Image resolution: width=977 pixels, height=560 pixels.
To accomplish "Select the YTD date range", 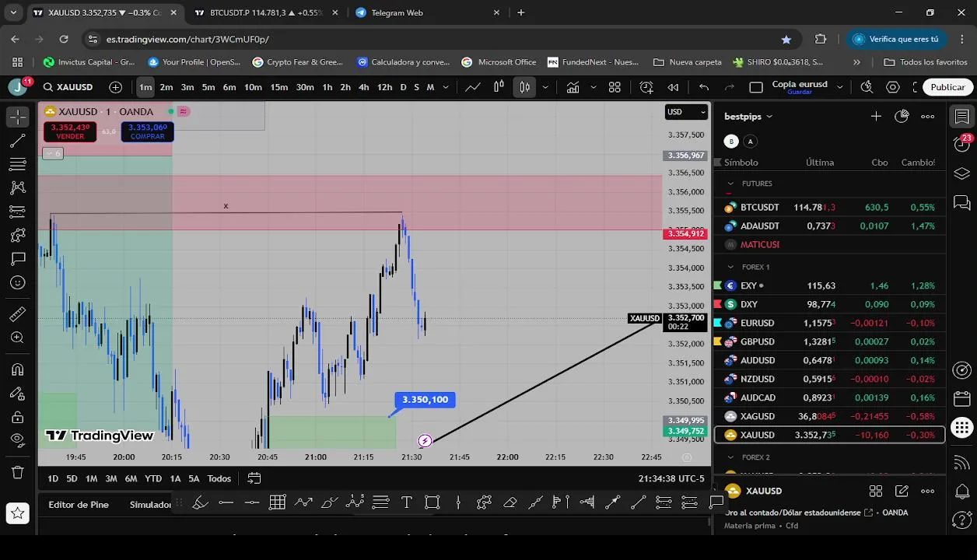I will pos(153,478).
